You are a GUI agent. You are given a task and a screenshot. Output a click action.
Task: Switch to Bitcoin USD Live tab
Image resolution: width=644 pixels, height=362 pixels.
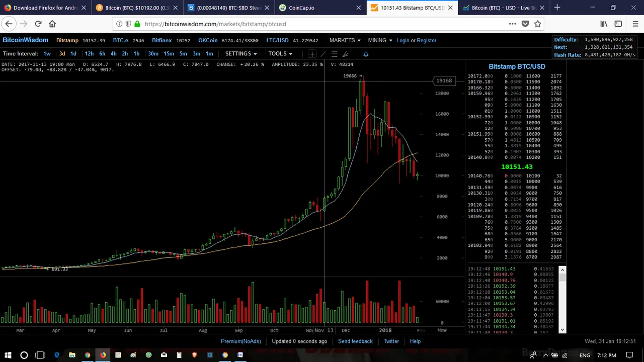coord(503,8)
